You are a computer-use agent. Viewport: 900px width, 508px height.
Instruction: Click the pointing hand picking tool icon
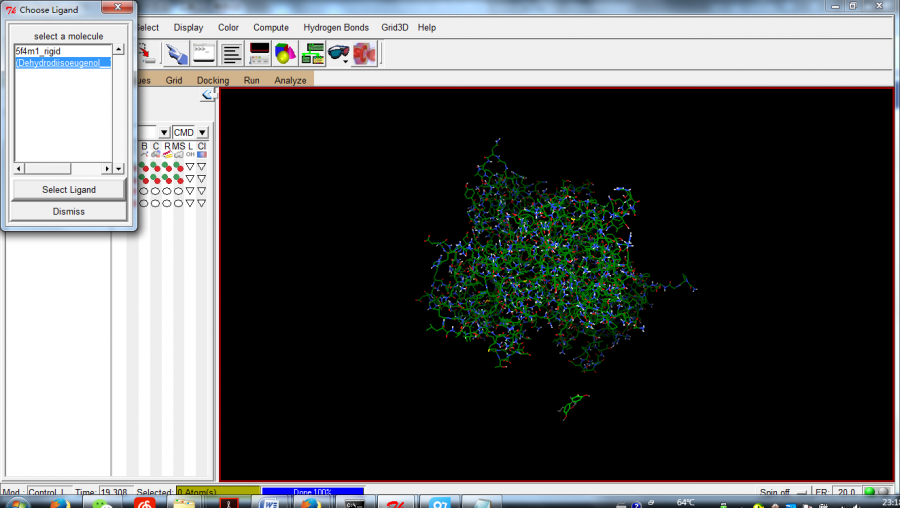pos(176,54)
